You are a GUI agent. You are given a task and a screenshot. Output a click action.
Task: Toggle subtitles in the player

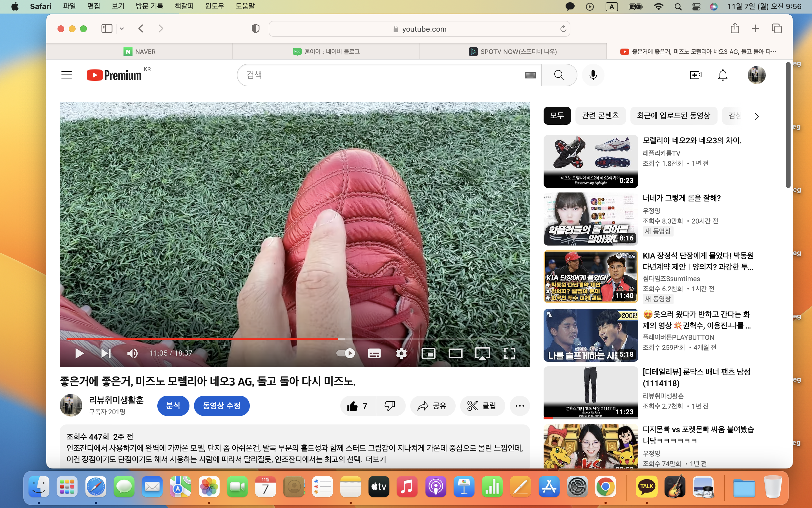[x=374, y=353]
